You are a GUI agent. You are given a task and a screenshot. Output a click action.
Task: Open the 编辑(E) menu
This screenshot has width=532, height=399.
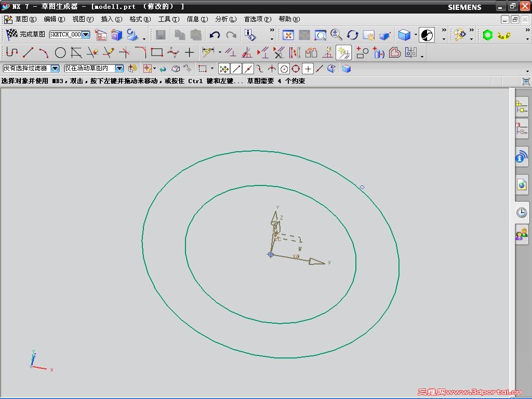(x=54, y=19)
